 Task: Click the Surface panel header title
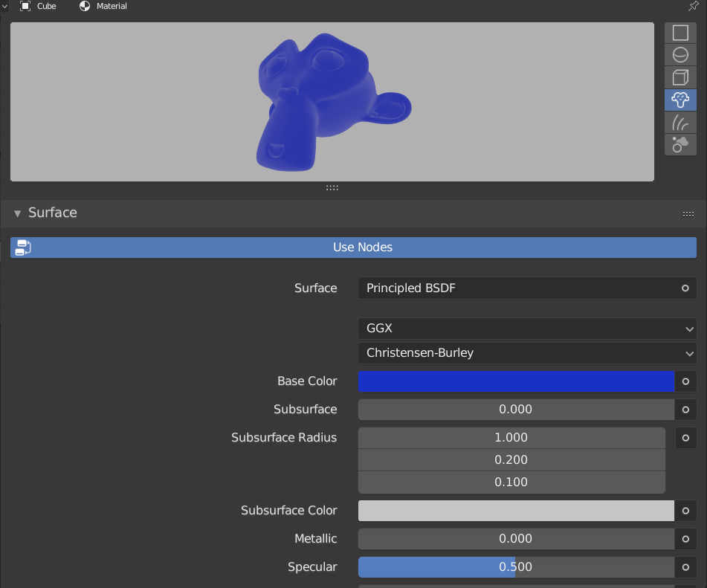click(53, 213)
